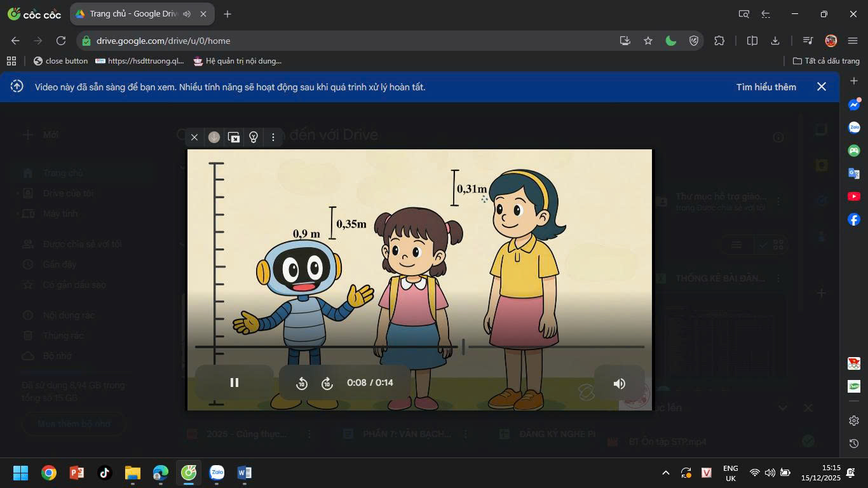Open the Cốc Cốc hamburger main menu
Image resolution: width=868 pixels, height=488 pixels.
pyautogui.click(x=853, y=41)
